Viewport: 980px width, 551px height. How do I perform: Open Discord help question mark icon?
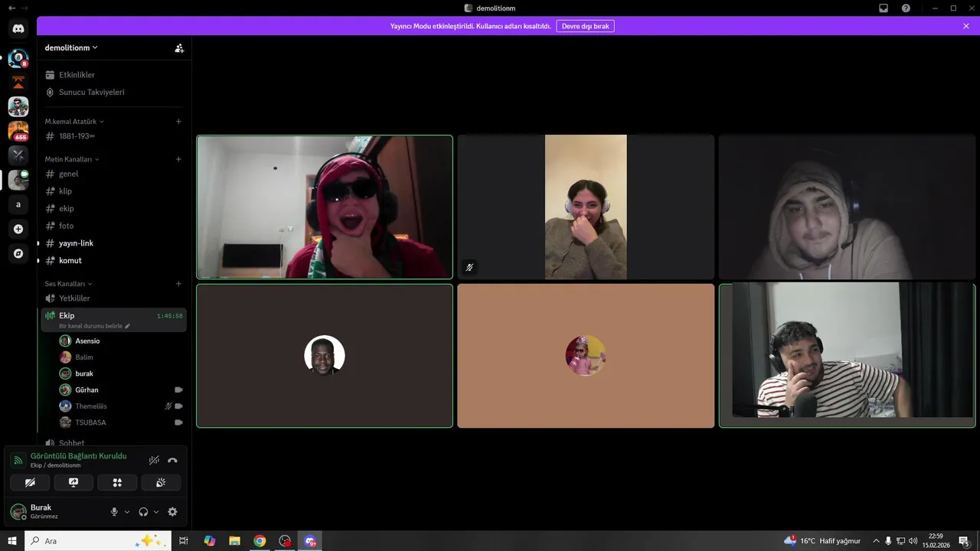906,8
